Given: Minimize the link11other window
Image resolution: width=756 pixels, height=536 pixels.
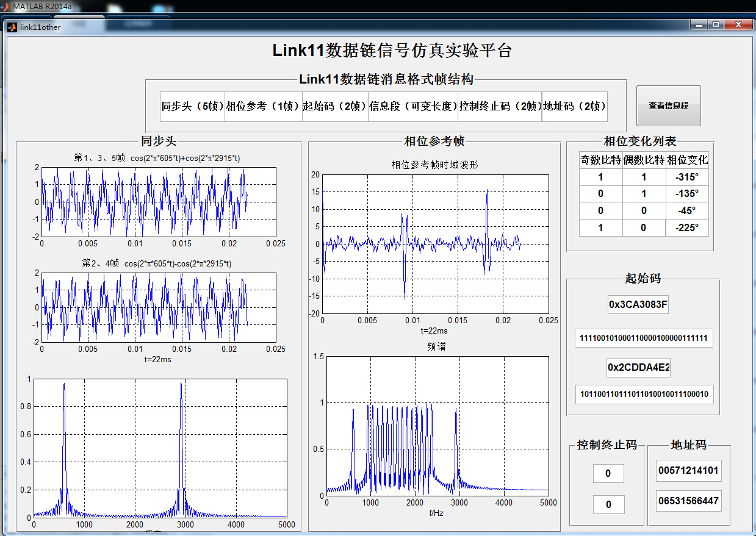Looking at the screenshot, I should point(700,25).
